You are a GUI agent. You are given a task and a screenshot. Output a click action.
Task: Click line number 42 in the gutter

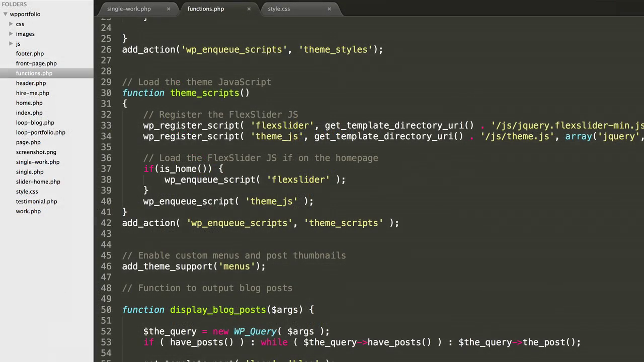[106, 223]
